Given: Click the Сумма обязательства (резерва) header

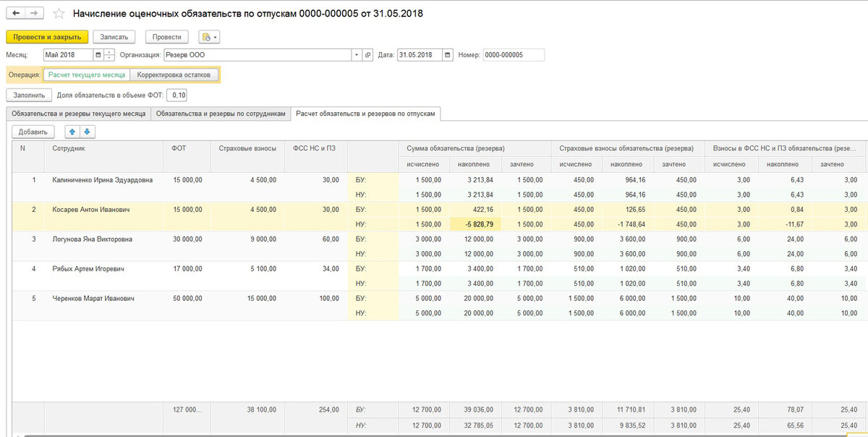Looking at the screenshot, I should (x=473, y=148).
